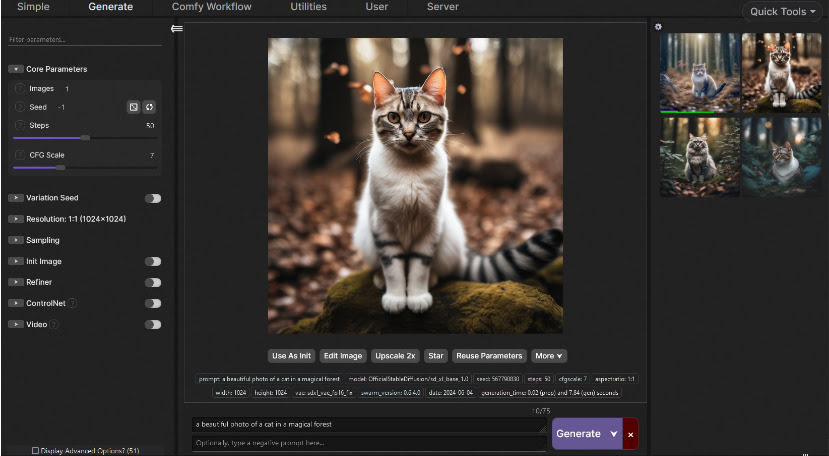The height and width of the screenshot is (456, 829).
Task: Click the random seed dice icon
Action: pos(133,107)
